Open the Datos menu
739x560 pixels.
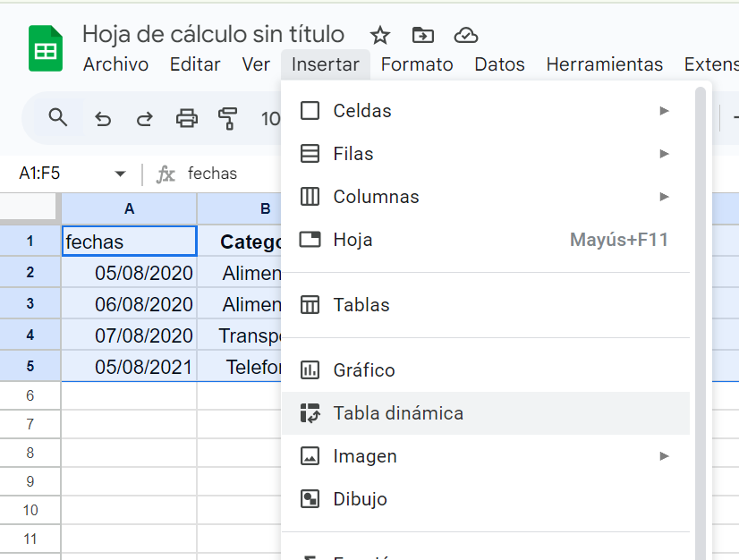click(x=499, y=64)
